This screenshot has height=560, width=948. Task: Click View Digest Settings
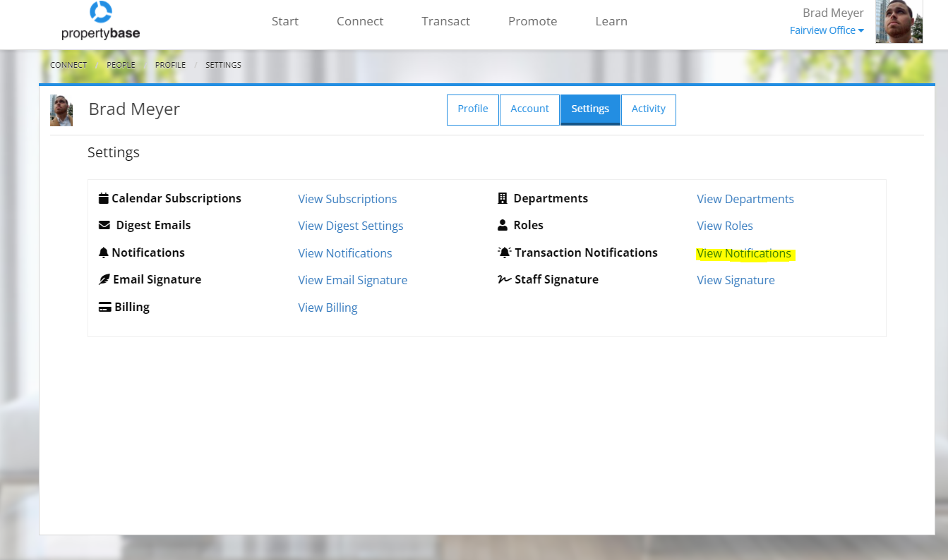350,226
